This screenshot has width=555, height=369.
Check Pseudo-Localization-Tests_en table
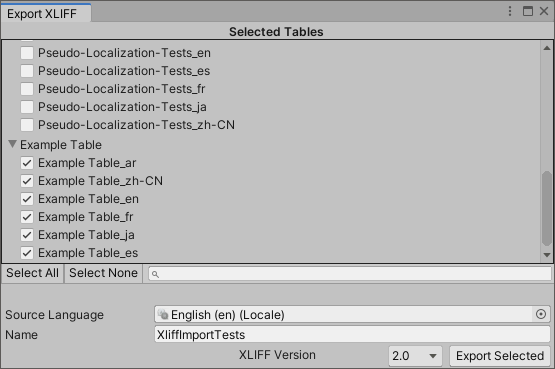(27, 53)
